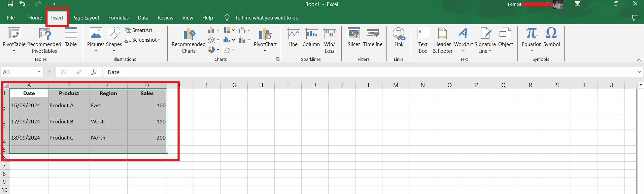This screenshot has height=194, width=644.
Task: Switch to the Home tab
Action: pyautogui.click(x=35, y=18)
